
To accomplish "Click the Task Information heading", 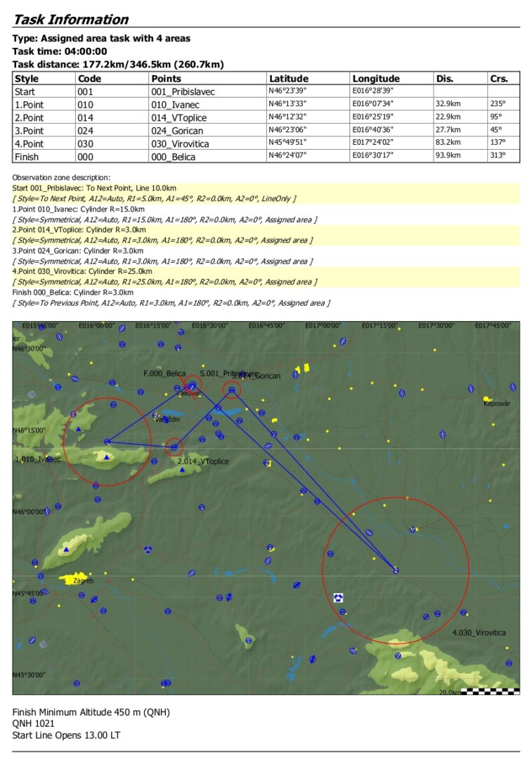I will 71,20.
